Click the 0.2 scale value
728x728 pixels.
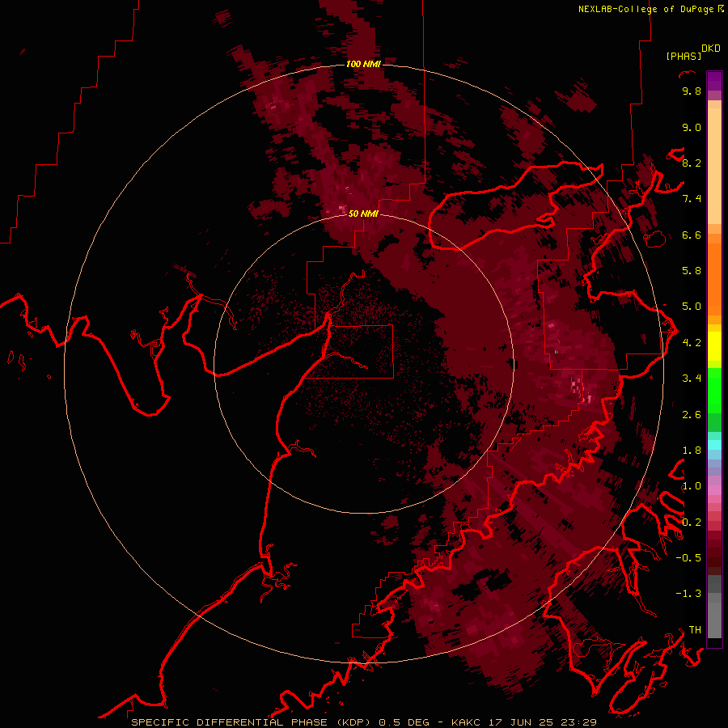pos(692,523)
